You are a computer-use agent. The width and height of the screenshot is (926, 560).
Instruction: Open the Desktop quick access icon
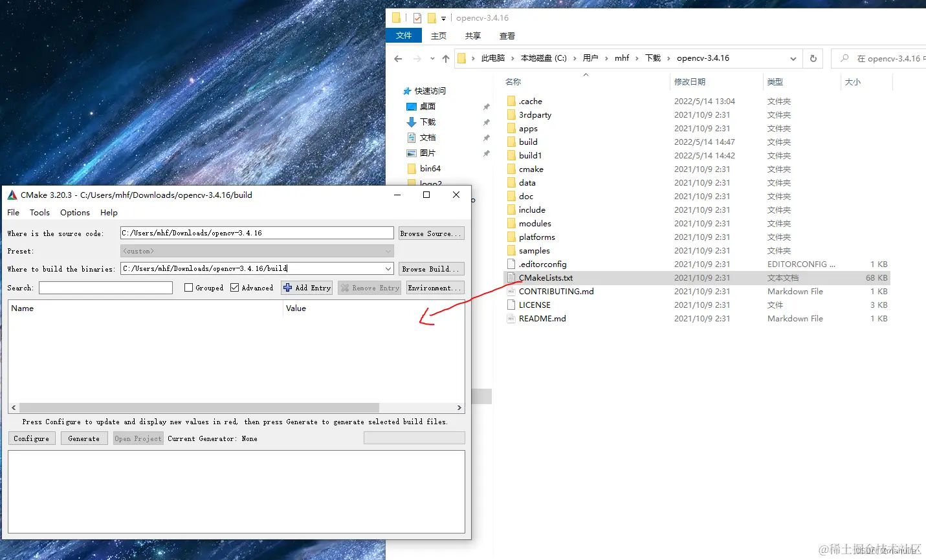click(412, 107)
